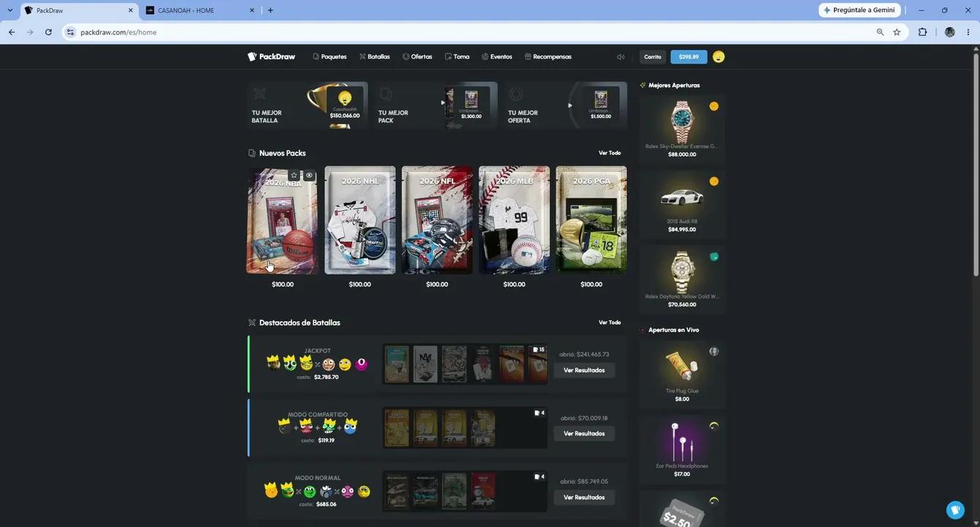Click the PackDraw logo in the site header

pos(272,56)
